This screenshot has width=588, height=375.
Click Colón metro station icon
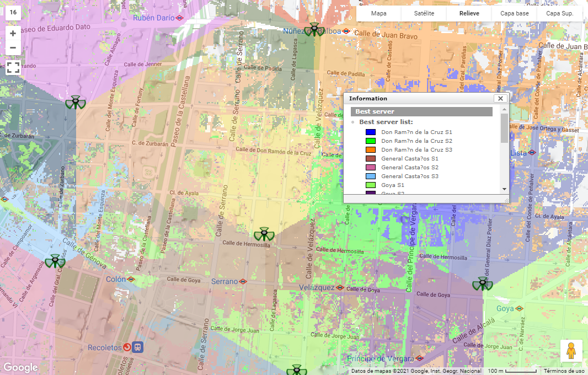point(131,280)
